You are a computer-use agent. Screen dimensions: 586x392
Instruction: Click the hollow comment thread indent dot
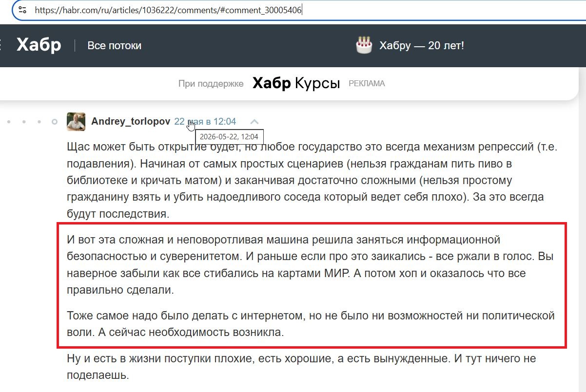[x=55, y=122]
